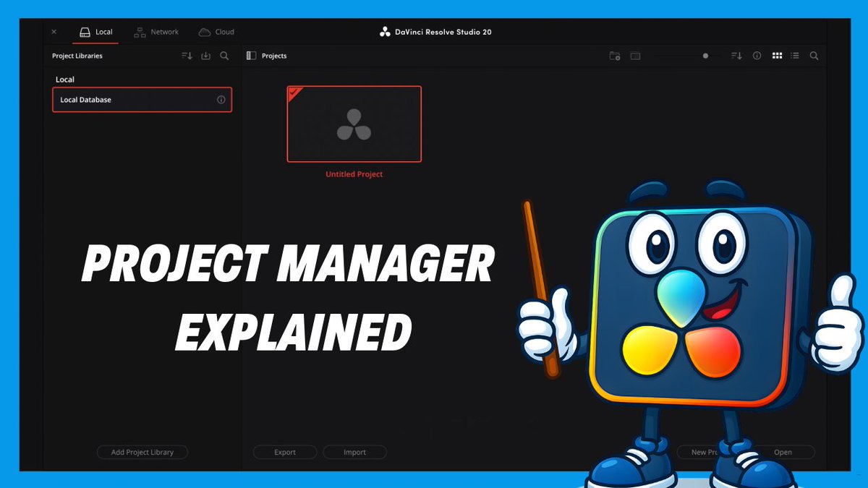Image resolution: width=868 pixels, height=488 pixels.
Task: Switch Projects panel to grid view
Action: click(777, 56)
